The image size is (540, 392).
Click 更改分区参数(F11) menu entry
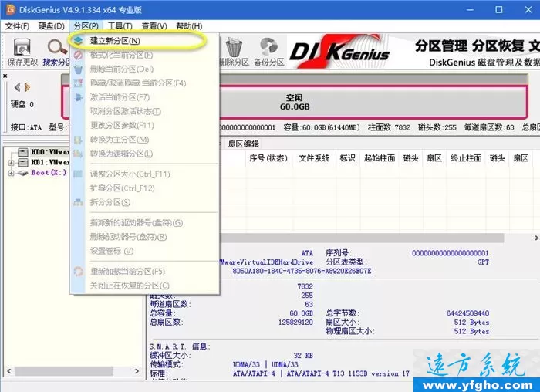coord(145,125)
